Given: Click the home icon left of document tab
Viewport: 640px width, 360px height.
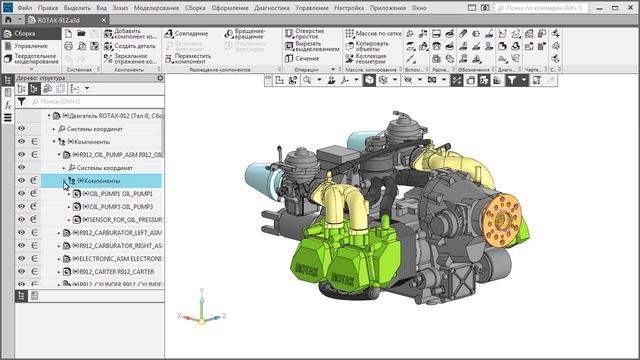Looking at the screenshot, I should (x=8, y=20).
